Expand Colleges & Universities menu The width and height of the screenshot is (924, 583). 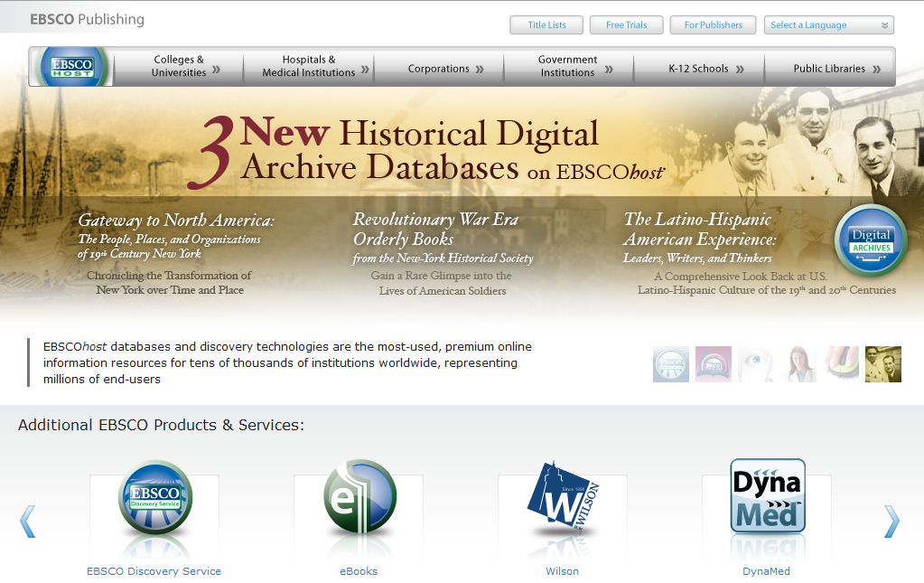179,67
